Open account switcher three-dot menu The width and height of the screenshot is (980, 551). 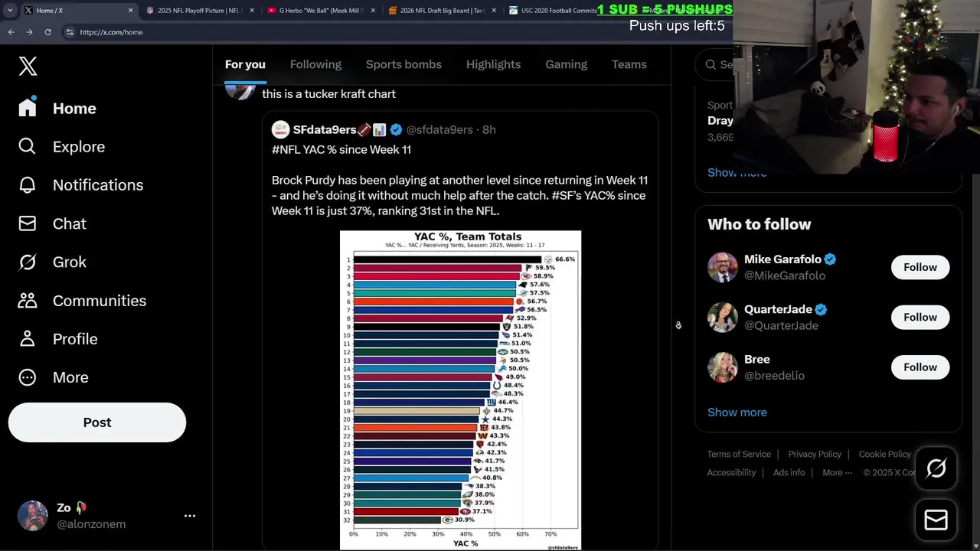point(190,516)
